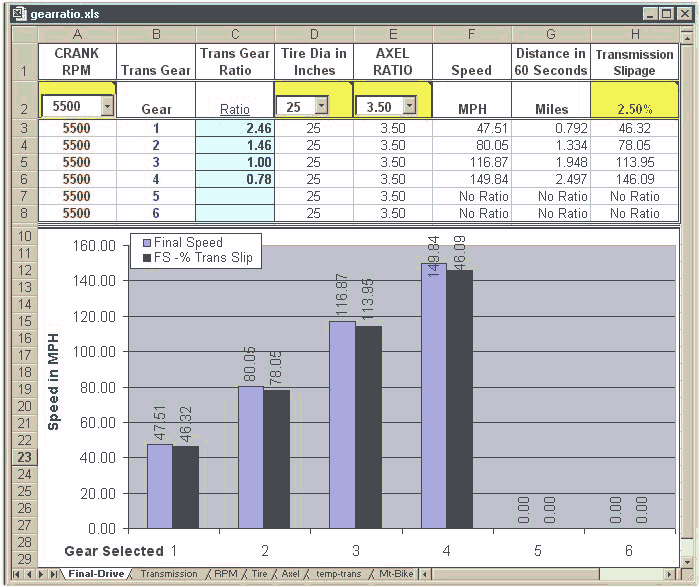
Task: Click the horizontal scrollbar right arrow
Action: tap(669, 574)
